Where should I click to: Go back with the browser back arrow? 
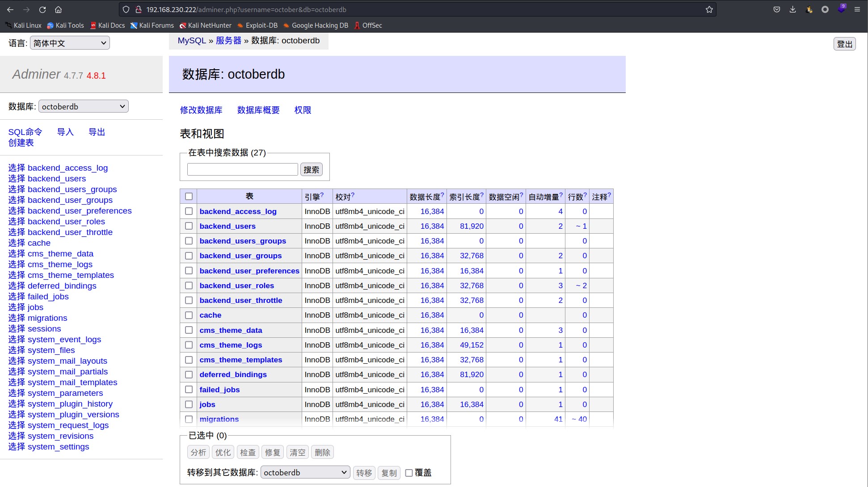pos(10,9)
